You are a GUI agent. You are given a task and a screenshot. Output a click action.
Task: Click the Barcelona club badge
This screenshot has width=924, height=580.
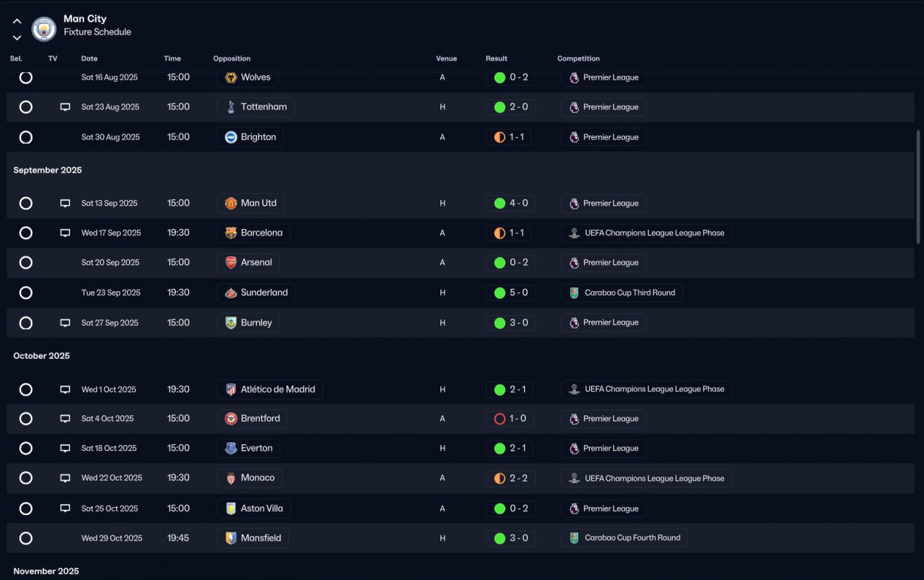click(231, 233)
